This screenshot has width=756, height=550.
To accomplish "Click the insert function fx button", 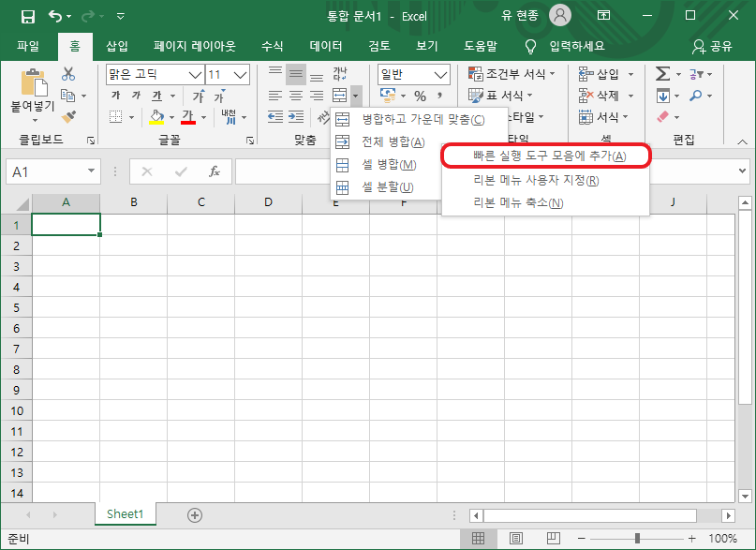I will click(x=215, y=171).
